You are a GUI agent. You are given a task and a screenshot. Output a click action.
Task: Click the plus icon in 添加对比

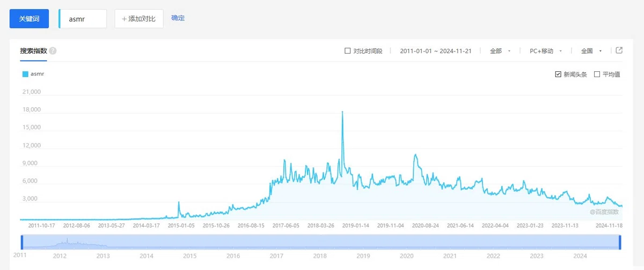tap(125, 19)
